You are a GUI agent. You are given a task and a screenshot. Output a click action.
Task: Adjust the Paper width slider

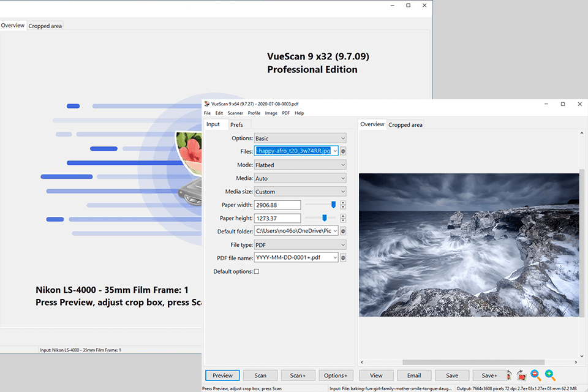tap(334, 204)
